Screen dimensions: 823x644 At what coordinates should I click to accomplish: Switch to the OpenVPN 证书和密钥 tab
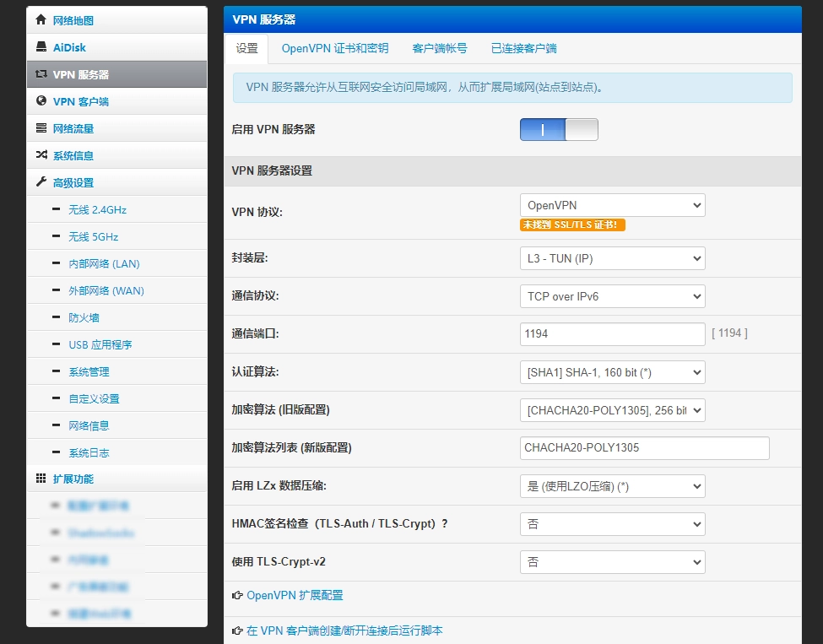[333, 48]
